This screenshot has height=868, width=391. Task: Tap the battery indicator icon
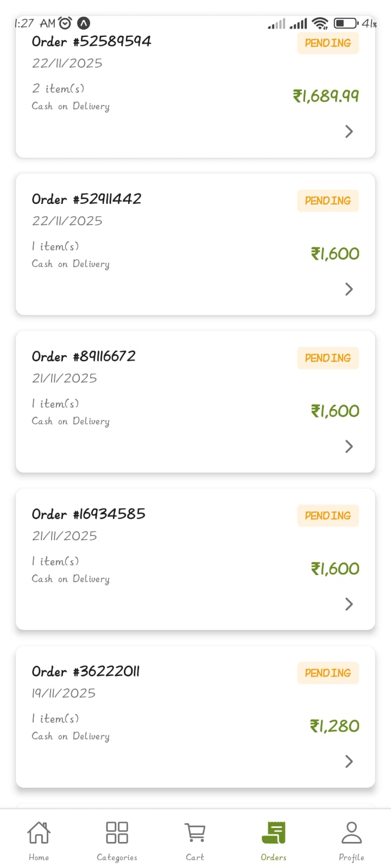pyautogui.click(x=345, y=23)
